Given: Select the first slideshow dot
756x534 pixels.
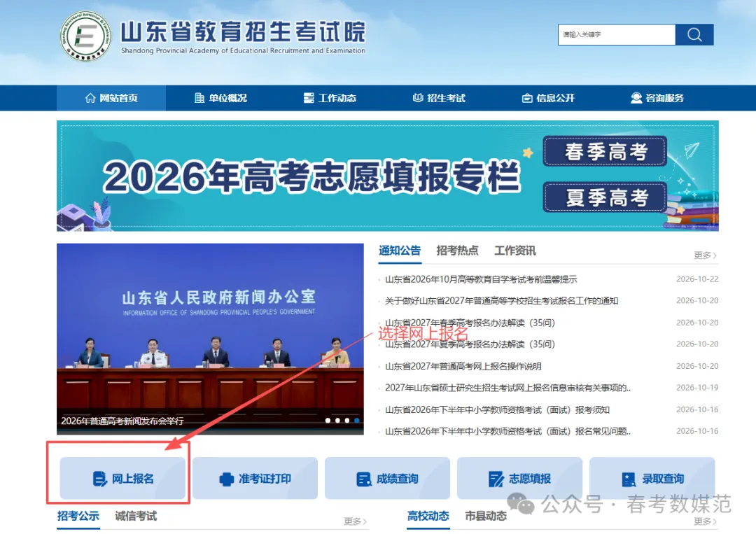Looking at the screenshot, I should [328, 421].
